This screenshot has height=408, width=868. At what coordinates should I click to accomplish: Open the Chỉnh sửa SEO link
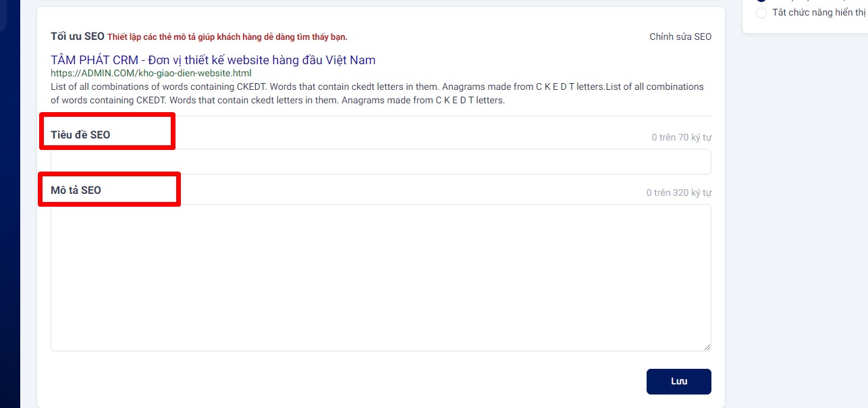click(x=680, y=36)
